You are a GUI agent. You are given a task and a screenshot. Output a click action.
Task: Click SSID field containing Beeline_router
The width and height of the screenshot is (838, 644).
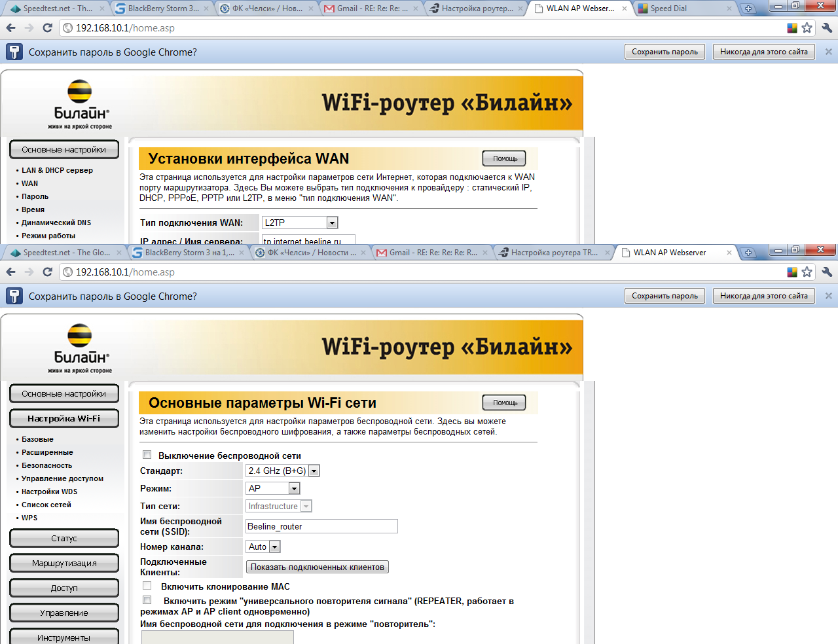[x=321, y=526]
